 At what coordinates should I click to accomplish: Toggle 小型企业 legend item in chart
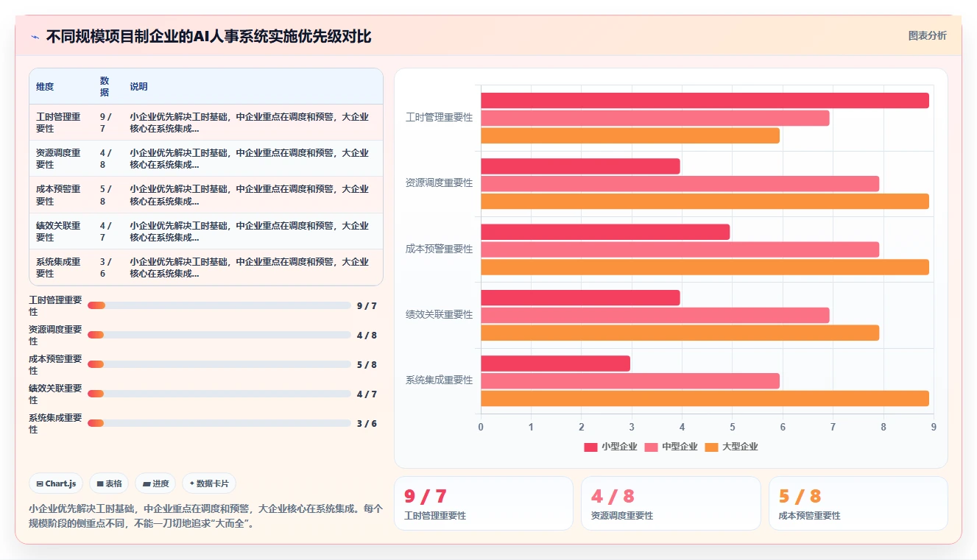610,447
